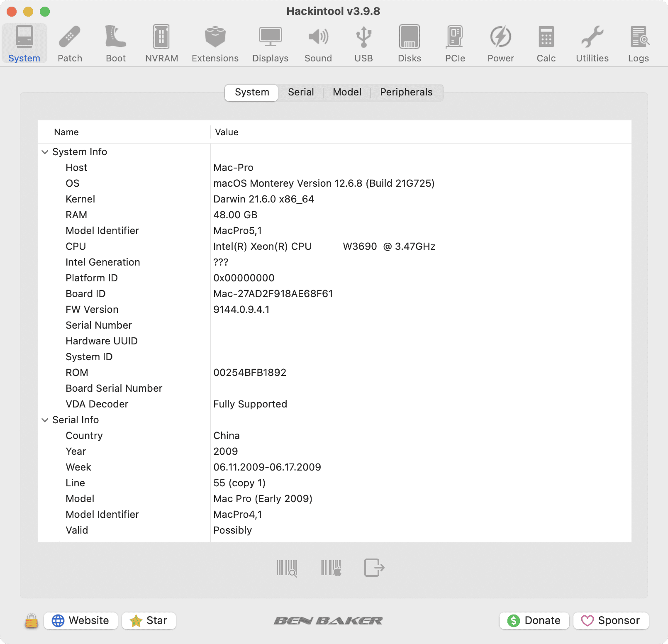Open the Utilities section
Screen dimensions: 668x644
[592, 44]
